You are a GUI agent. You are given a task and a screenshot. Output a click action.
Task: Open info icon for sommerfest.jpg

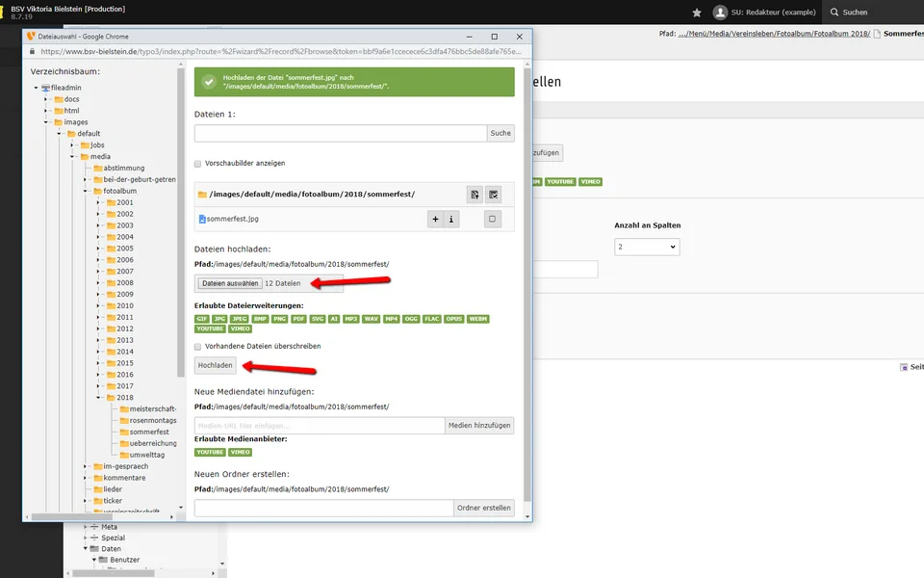[x=451, y=220]
